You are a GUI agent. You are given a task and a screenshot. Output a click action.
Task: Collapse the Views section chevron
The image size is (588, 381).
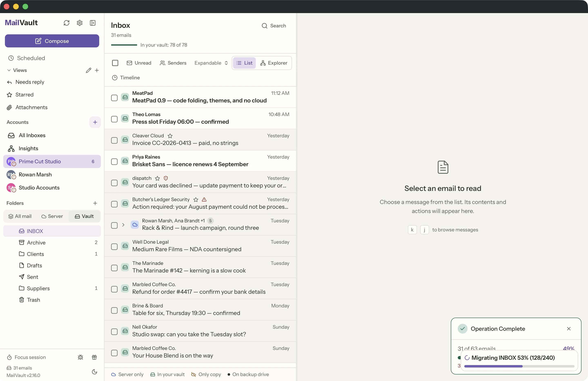pos(9,70)
